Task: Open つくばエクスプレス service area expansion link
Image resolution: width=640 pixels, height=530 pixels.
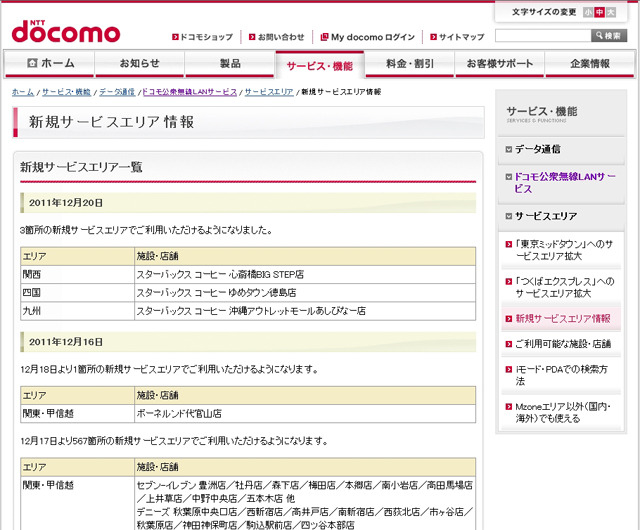Action: (x=565, y=287)
